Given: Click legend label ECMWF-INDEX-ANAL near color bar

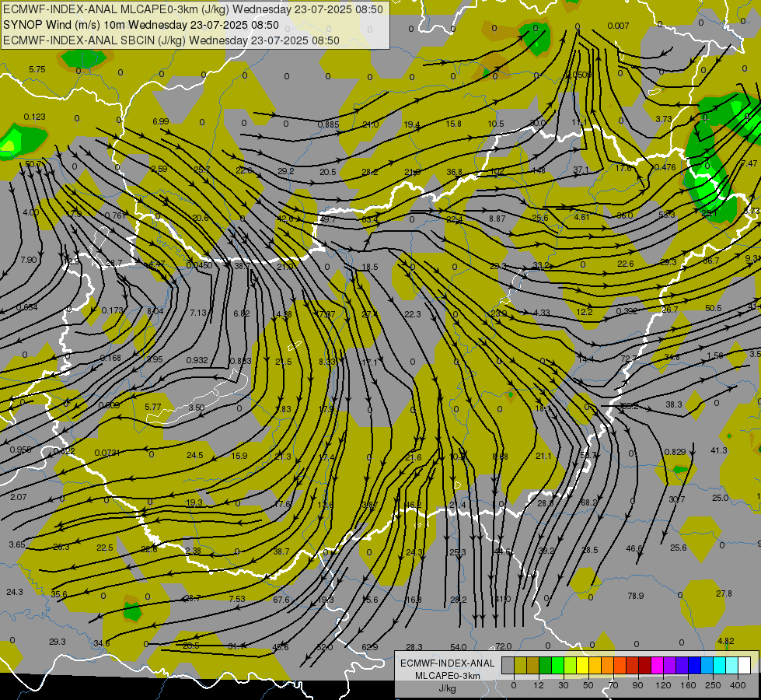Looking at the screenshot, I should click(x=448, y=663).
